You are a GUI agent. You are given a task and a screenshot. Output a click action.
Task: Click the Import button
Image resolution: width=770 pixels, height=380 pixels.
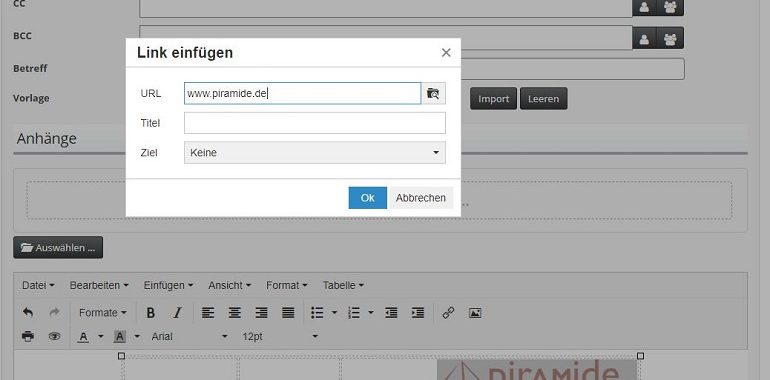(494, 99)
